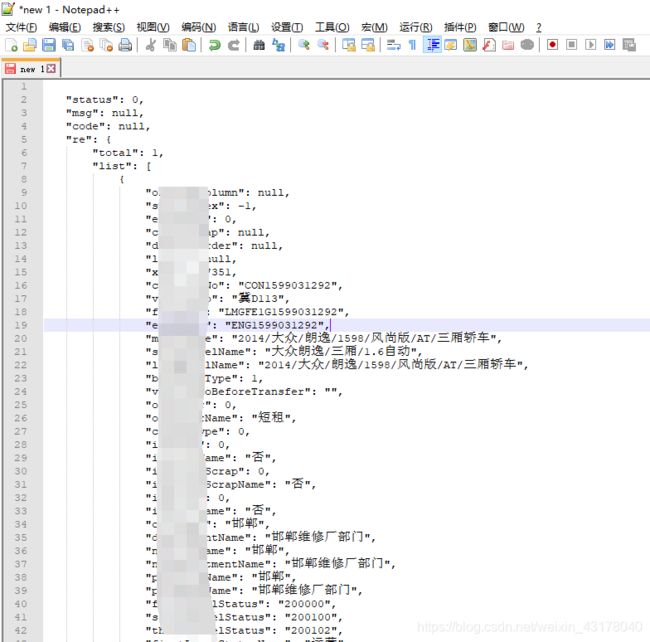The image size is (650, 642).
Task: Show the Document Map panel icon
Action: point(470,45)
